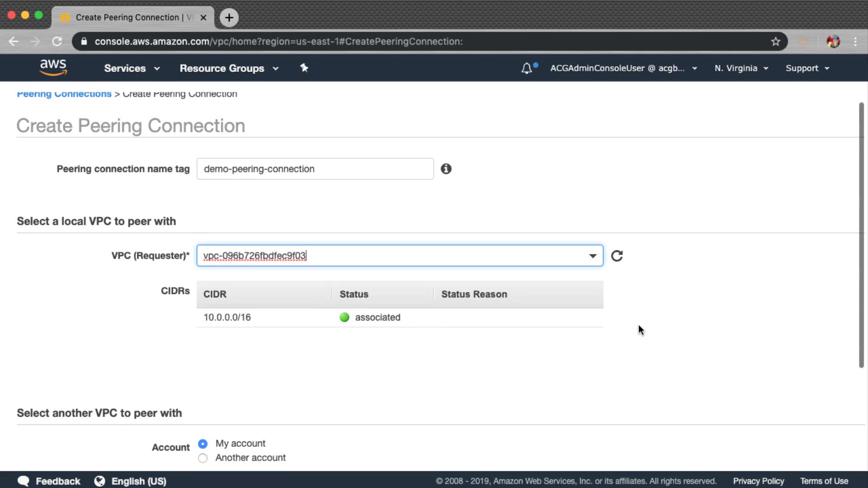The image size is (868, 488).
Task: Expand the VPC Requester dropdown arrow
Action: (x=593, y=256)
